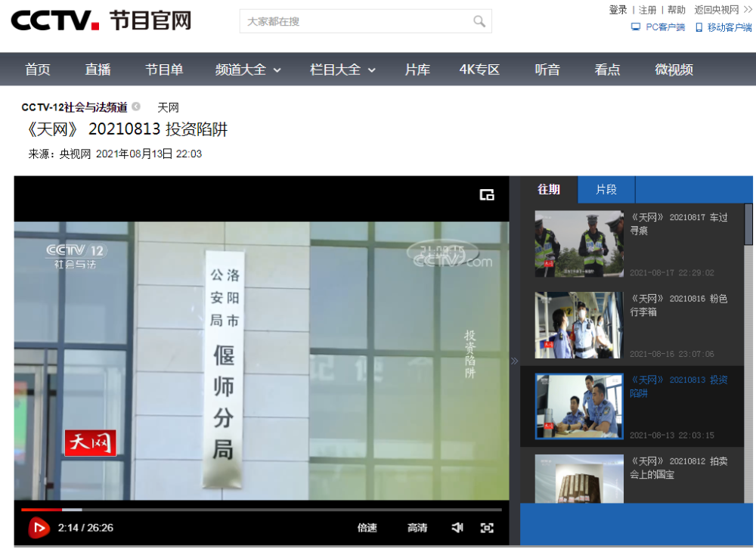Click the 返回央视网 link

717,10
